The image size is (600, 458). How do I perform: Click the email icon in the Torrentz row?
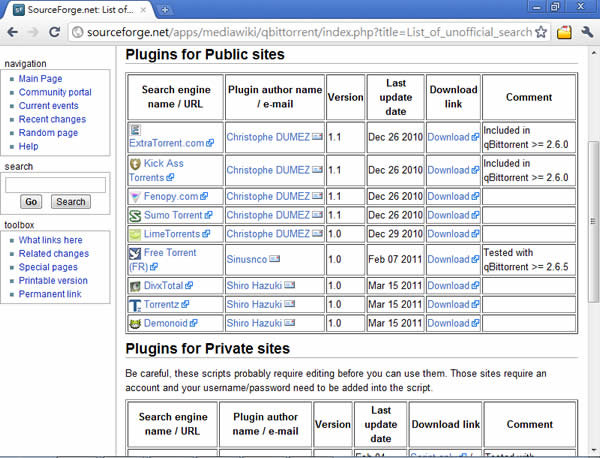290,304
